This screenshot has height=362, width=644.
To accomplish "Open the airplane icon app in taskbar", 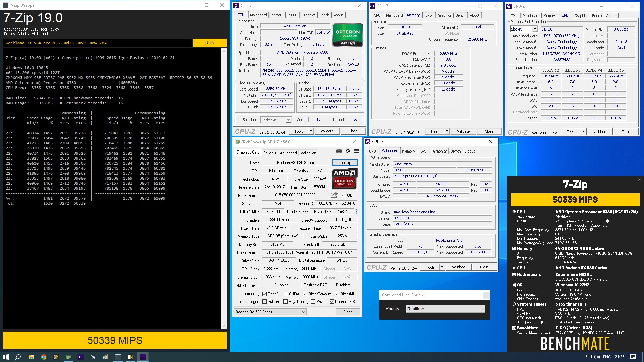I will pos(93,357).
